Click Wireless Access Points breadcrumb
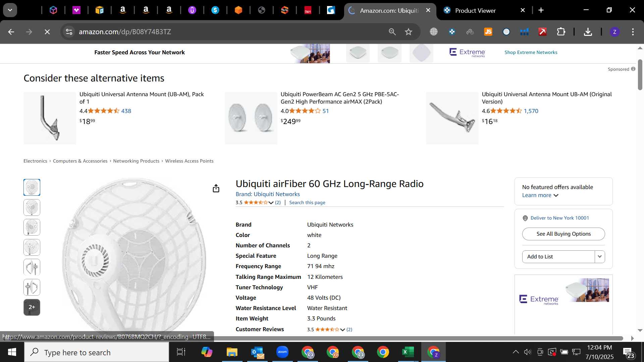Image resolution: width=644 pixels, height=362 pixels. tap(189, 161)
